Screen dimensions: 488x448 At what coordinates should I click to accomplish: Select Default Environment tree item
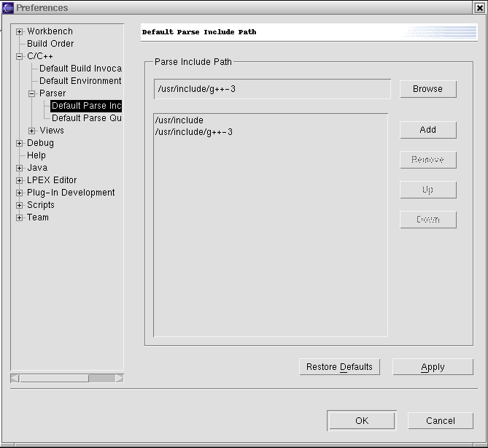coord(80,81)
